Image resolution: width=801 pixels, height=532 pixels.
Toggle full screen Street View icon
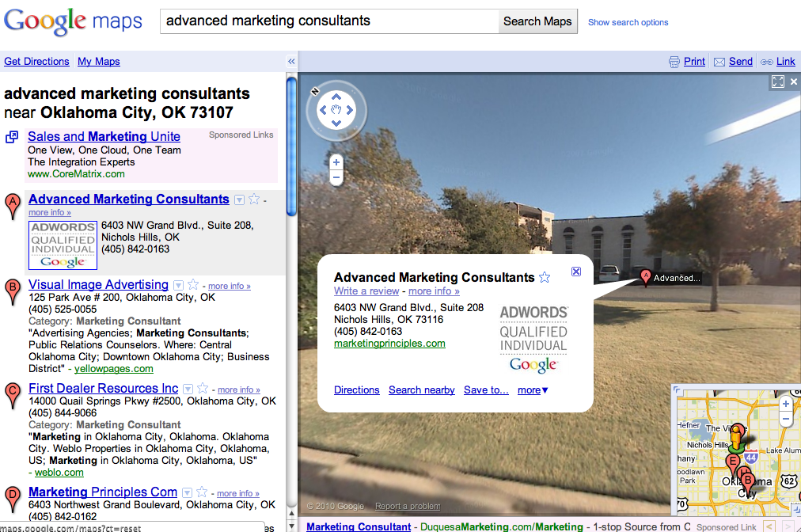coord(777,82)
